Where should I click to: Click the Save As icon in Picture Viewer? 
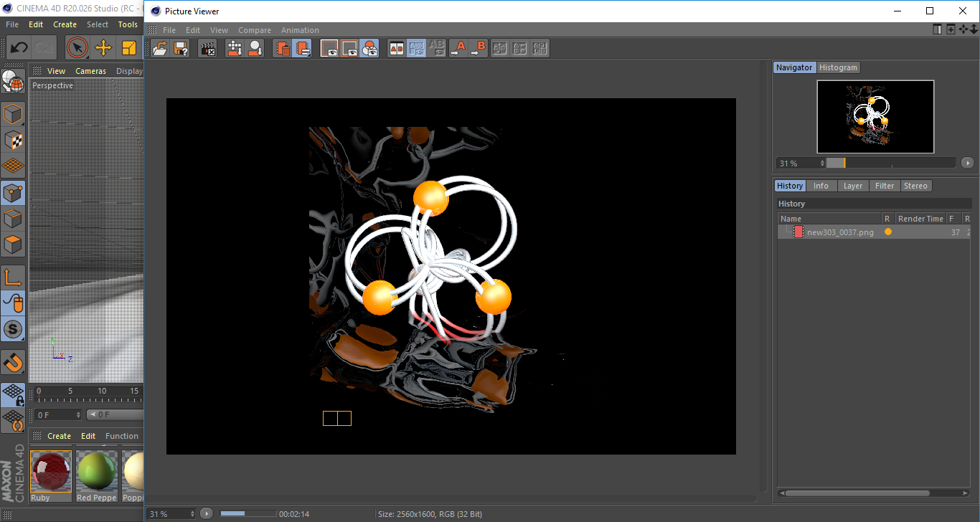[181, 48]
